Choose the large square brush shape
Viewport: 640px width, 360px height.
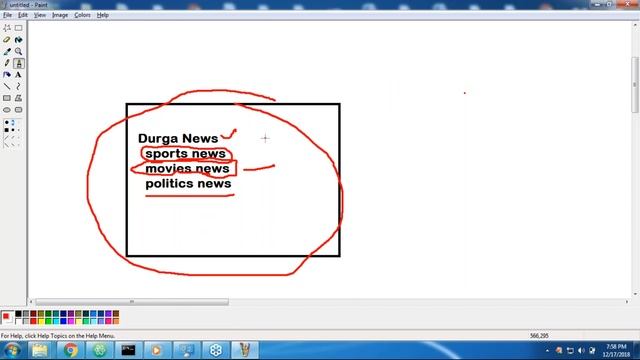(x=7, y=130)
